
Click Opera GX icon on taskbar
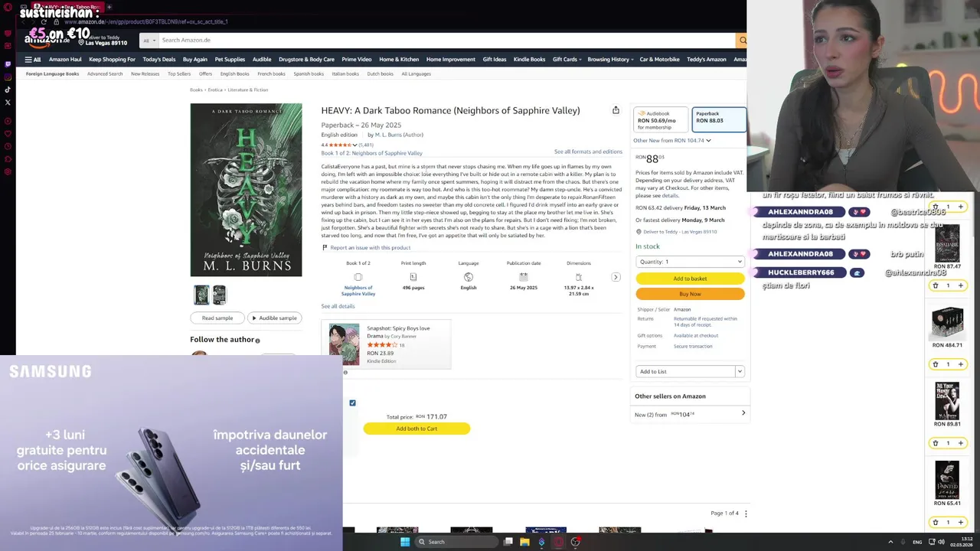[x=558, y=542]
